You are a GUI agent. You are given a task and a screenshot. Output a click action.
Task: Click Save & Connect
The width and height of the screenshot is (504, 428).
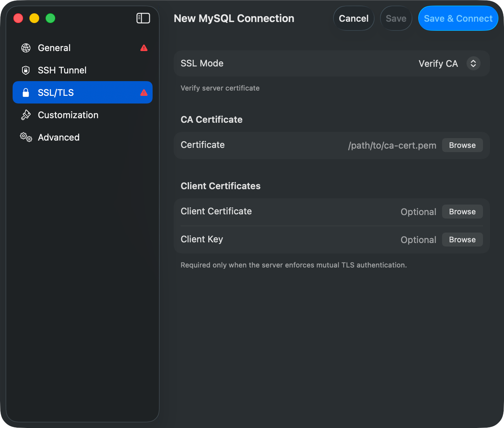pyautogui.click(x=458, y=18)
